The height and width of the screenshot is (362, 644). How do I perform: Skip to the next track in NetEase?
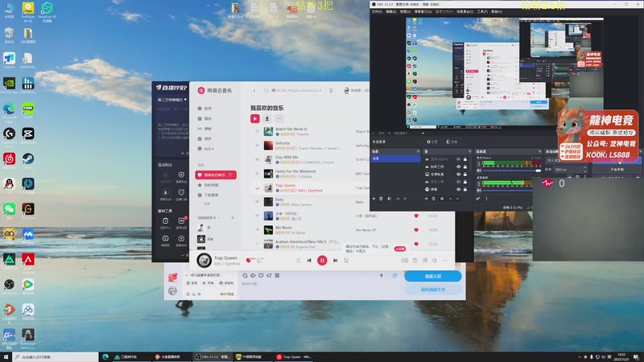[335, 260]
